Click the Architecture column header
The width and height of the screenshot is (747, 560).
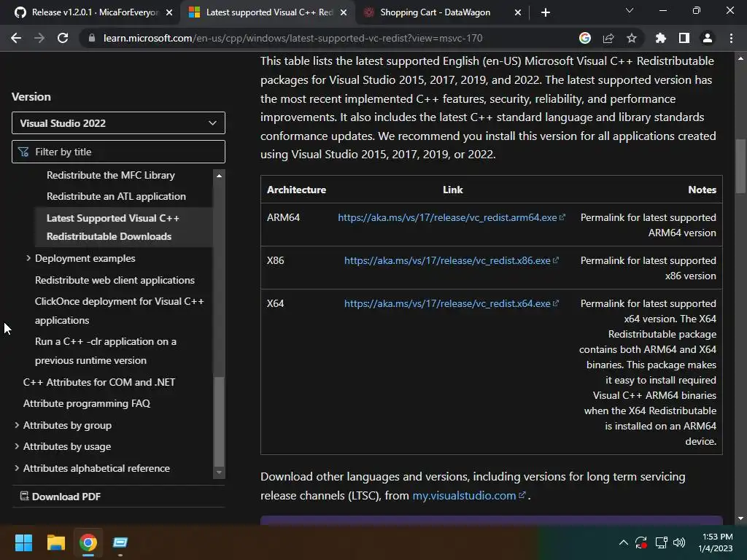pyautogui.click(x=296, y=190)
